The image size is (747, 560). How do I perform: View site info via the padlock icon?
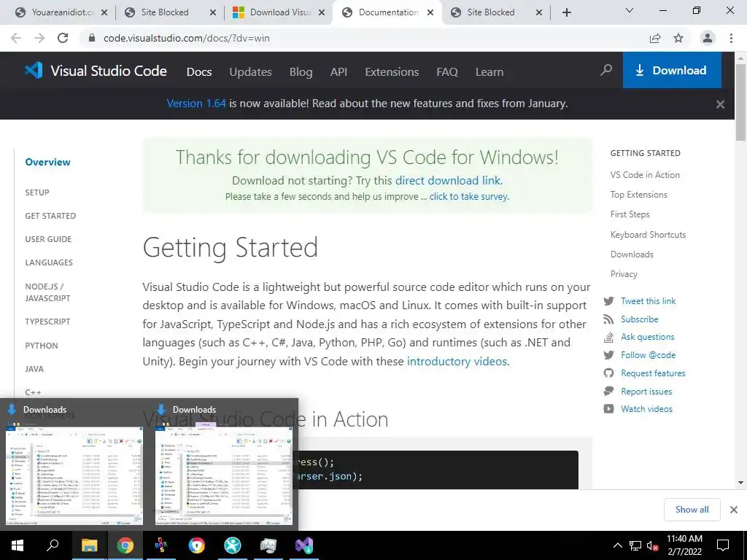point(92,38)
